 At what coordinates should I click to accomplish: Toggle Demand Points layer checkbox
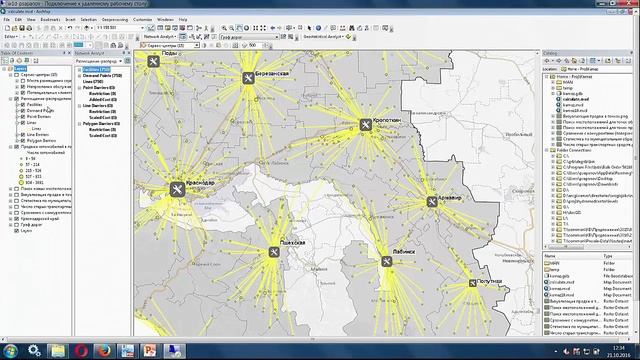pyautogui.click(x=23, y=111)
